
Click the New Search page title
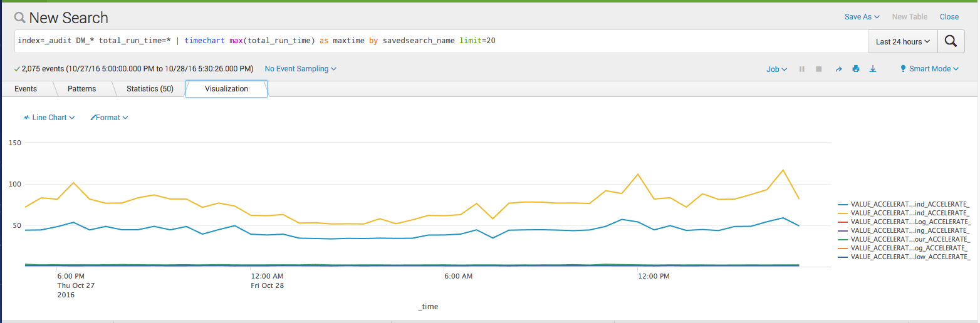(x=68, y=18)
